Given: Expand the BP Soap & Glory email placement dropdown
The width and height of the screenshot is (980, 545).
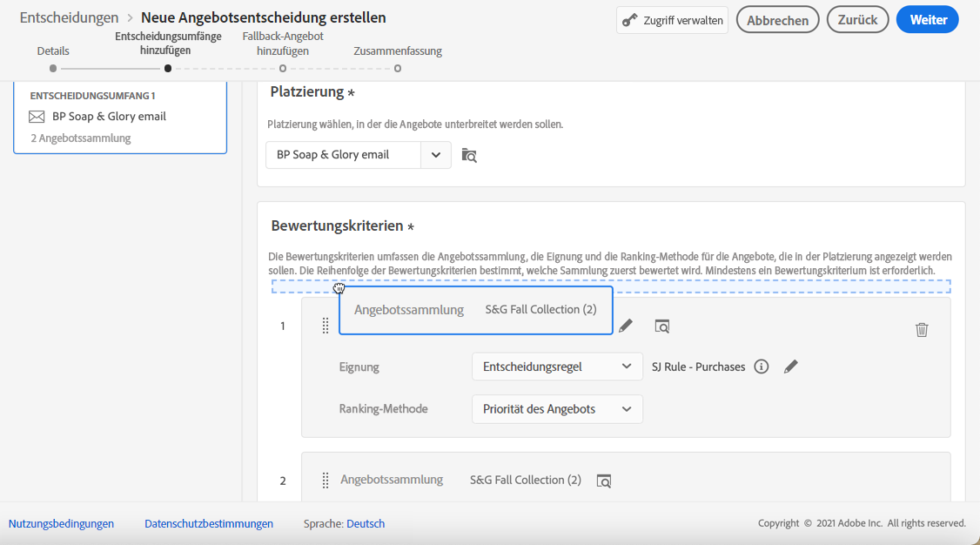Looking at the screenshot, I should [436, 155].
